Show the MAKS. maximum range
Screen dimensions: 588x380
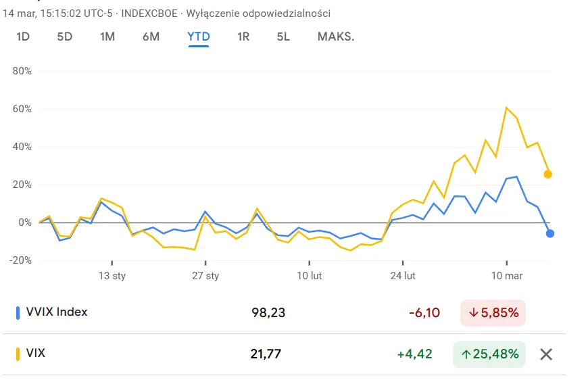[x=336, y=37]
